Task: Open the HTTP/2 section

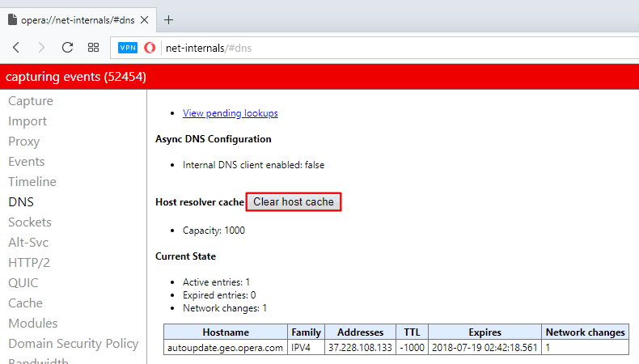Action: click(29, 263)
